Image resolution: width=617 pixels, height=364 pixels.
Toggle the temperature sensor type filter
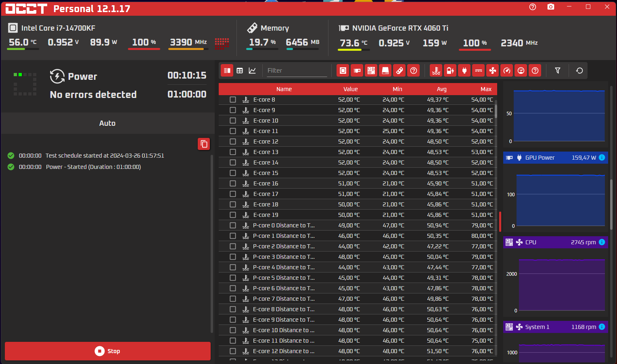pos(436,71)
